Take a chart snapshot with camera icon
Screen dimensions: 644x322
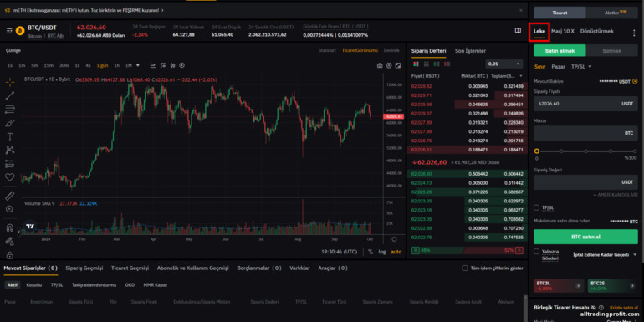coord(380,65)
